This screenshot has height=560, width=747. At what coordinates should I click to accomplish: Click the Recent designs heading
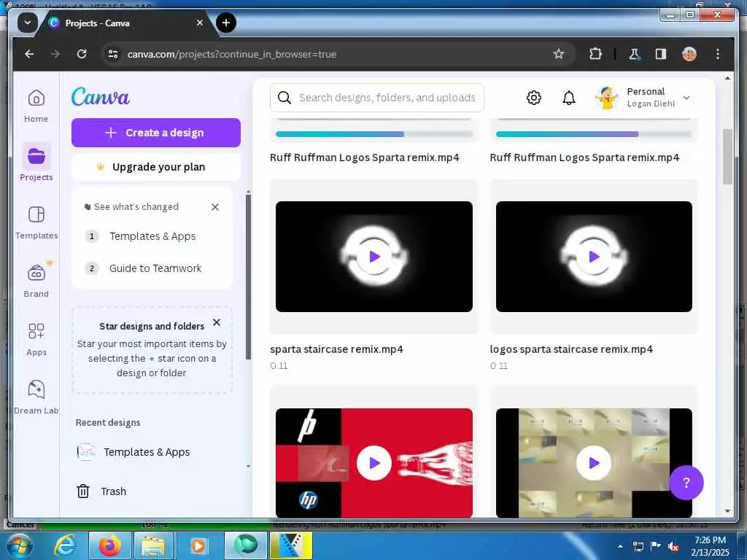point(108,422)
